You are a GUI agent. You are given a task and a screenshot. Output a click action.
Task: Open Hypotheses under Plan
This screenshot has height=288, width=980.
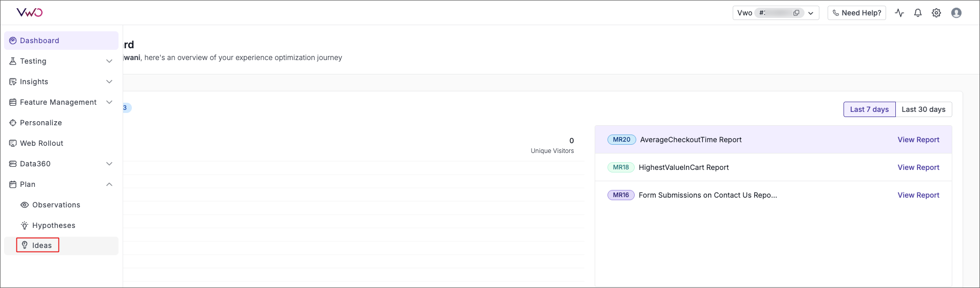pyautogui.click(x=61, y=225)
